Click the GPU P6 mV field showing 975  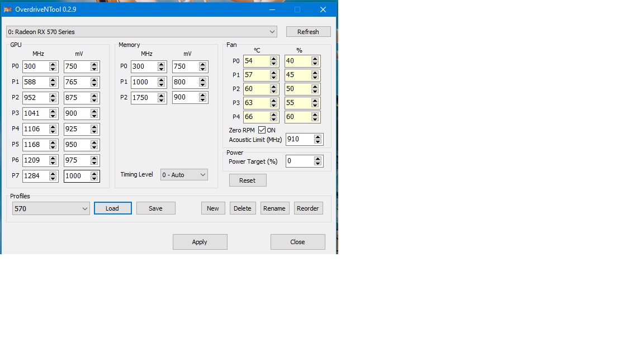point(77,160)
